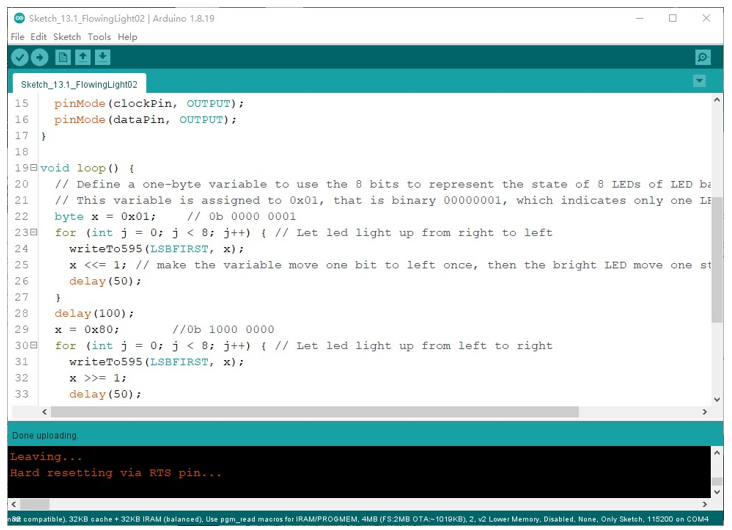Click the 'Let led light up from right to left' comment
This screenshot has width=732, height=530.
414,233
